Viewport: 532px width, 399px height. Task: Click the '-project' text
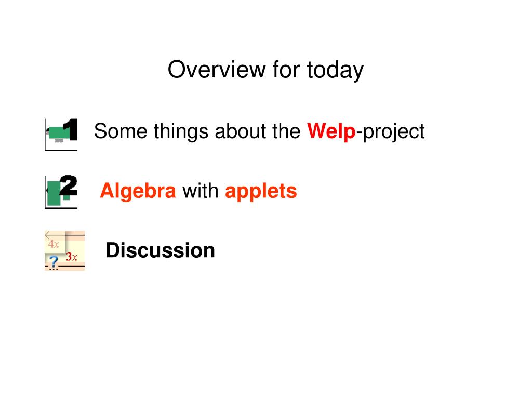click(x=391, y=131)
